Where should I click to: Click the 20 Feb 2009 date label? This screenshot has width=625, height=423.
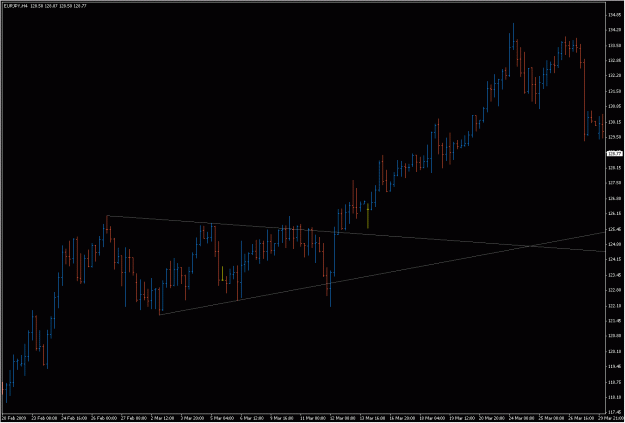pyautogui.click(x=12, y=419)
